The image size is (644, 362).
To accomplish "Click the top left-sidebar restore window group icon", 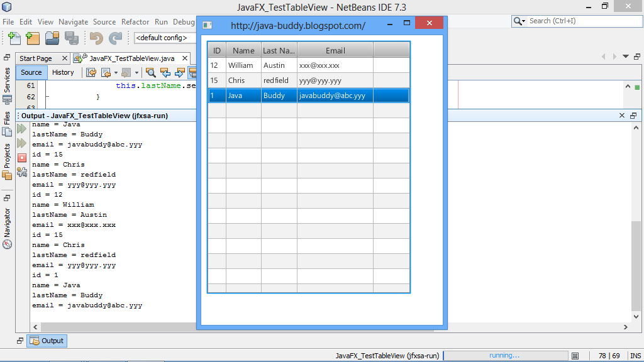I will click(x=7, y=57).
